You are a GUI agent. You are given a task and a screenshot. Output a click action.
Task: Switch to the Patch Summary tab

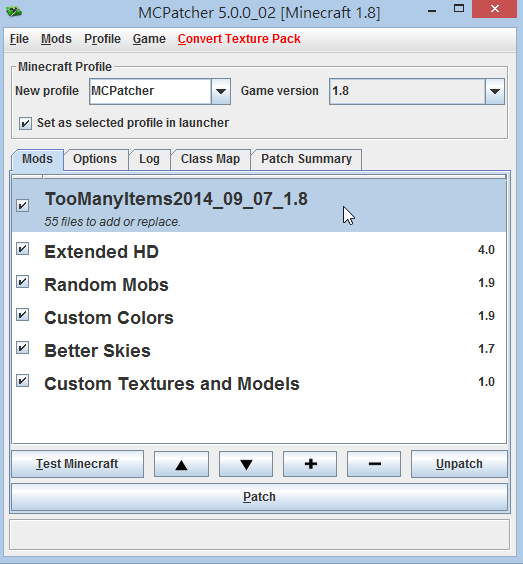coord(306,159)
